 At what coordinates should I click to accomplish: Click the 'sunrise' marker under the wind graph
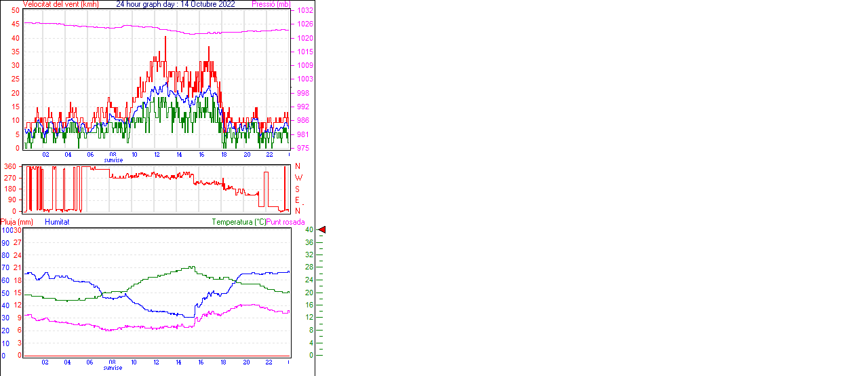click(x=113, y=160)
